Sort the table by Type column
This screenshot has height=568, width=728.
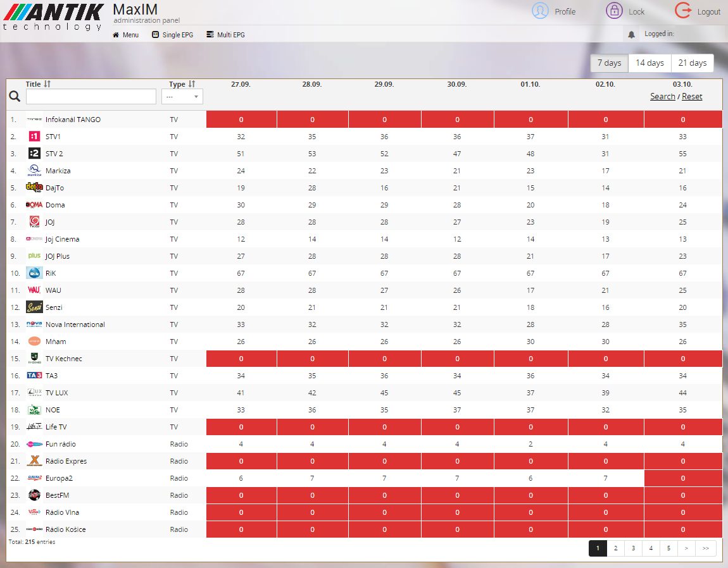[x=192, y=84]
